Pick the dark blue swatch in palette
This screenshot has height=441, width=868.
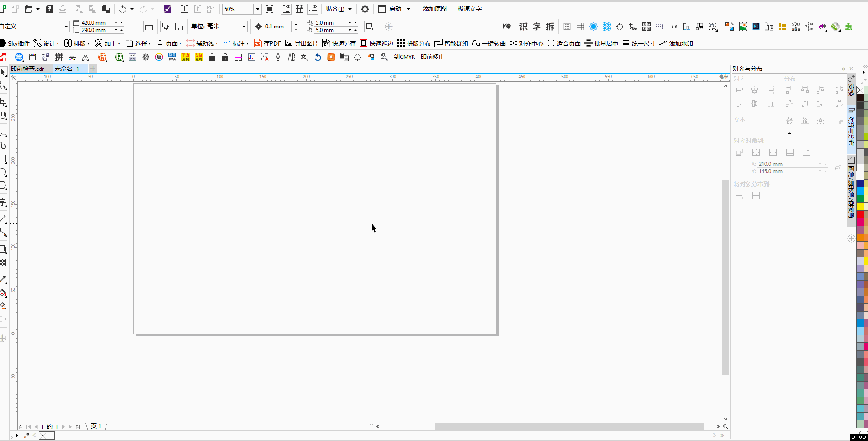pos(860,183)
